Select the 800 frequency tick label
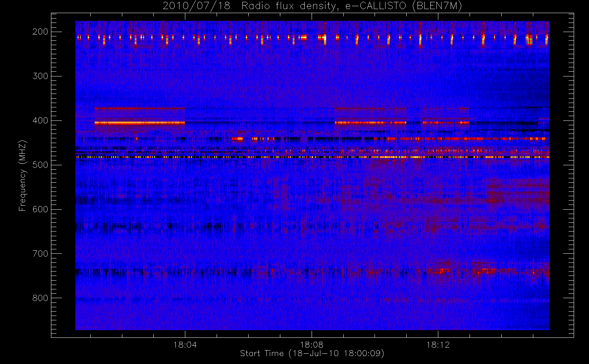The image size is (589, 364). [40, 298]
